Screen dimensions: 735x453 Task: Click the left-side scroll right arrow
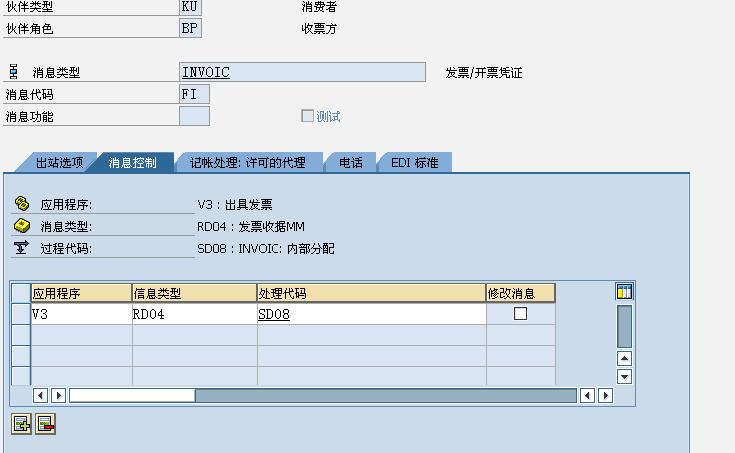pyautogui.click(x=58, y=395)
